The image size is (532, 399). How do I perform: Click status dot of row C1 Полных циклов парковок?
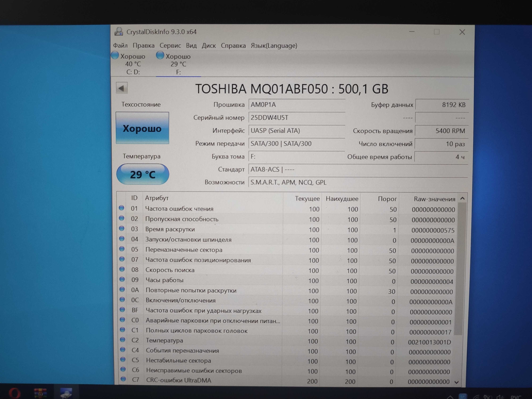tap(123, 330)
